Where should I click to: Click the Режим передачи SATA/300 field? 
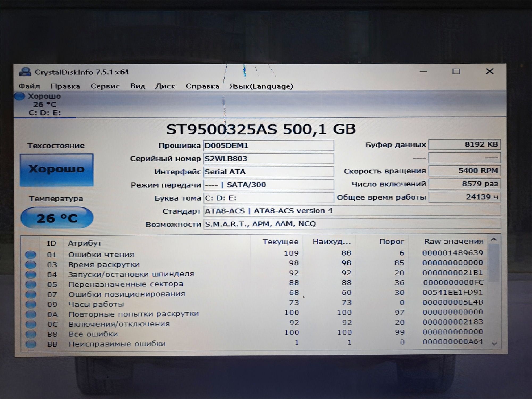(x=269, y=185)
